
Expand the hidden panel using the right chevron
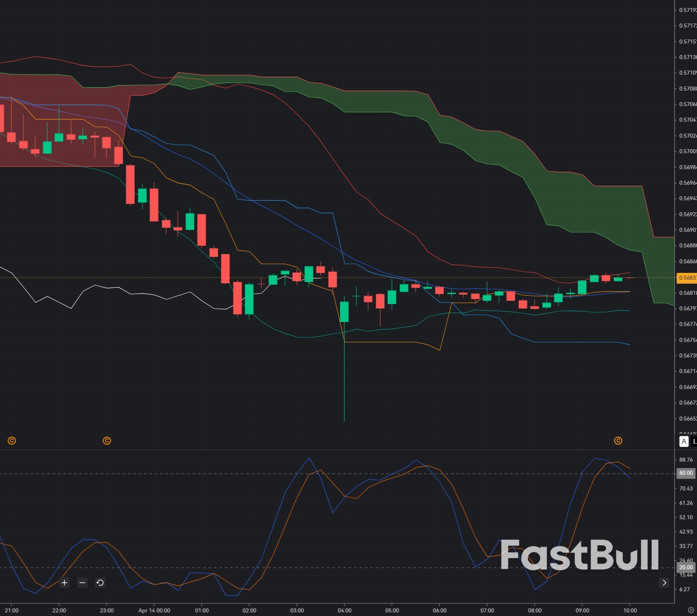pos(664,582)
